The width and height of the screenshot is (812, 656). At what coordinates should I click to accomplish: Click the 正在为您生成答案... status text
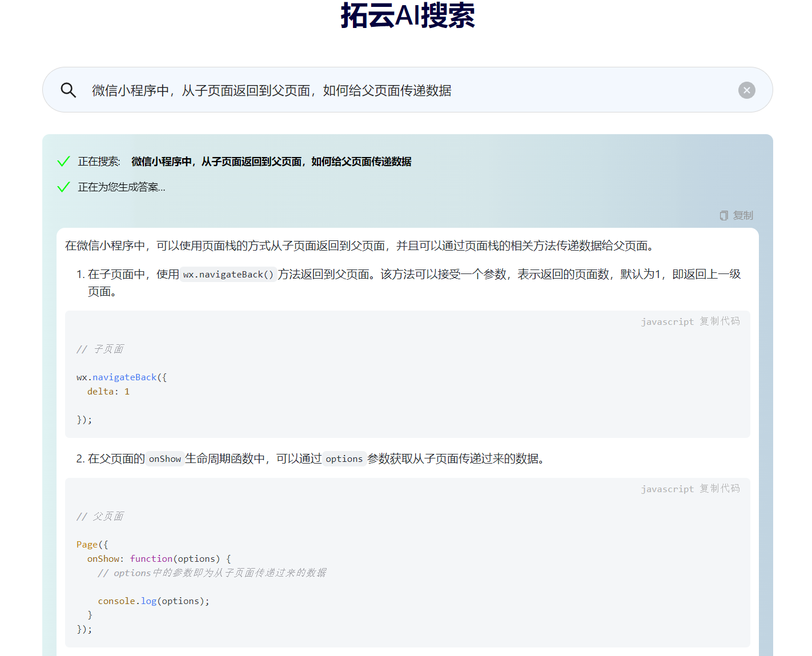coord(122,187)
